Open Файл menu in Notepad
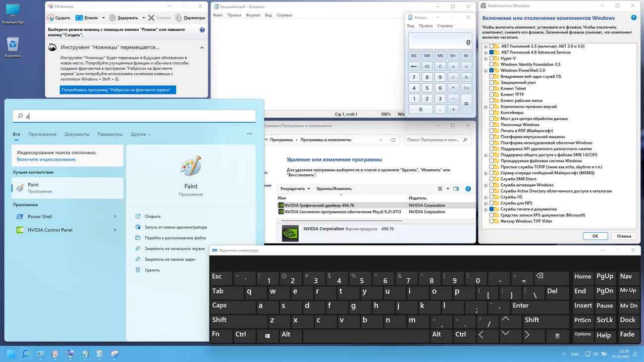Screen dimensions: 644x362 click(217, 15)
